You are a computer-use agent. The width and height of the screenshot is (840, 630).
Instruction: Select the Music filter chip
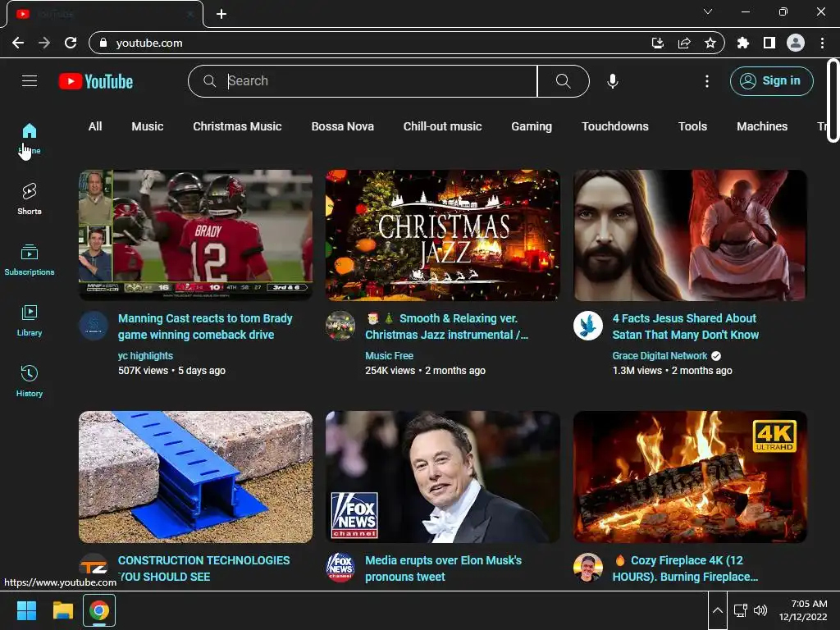click(x=148, y=126)
